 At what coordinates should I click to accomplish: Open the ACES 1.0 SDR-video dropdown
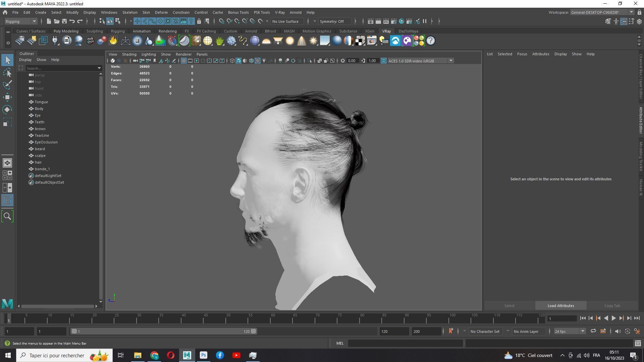[421, 61]
